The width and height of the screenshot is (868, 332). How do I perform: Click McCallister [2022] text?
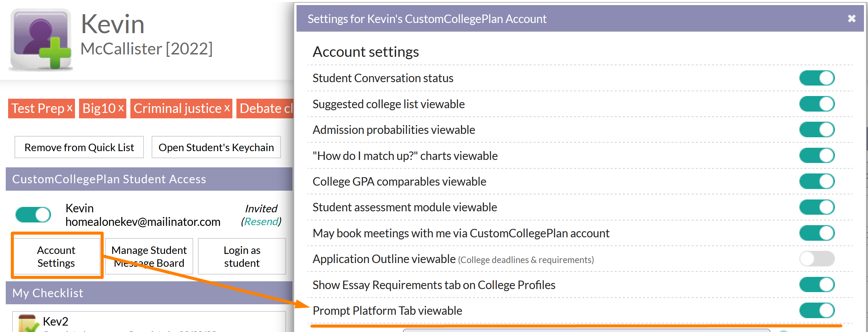[x=147, y=49]
